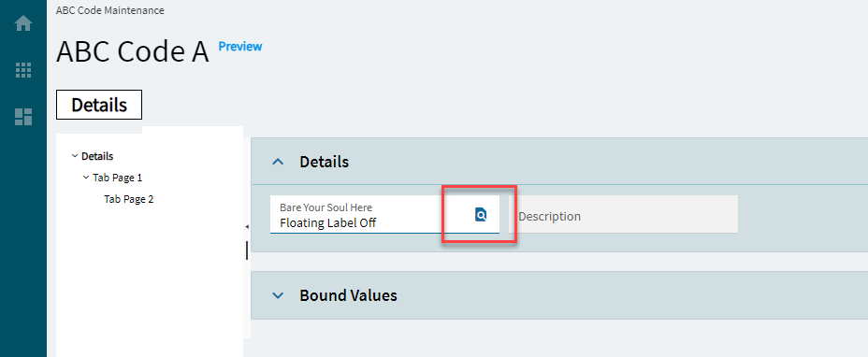Open the dashboard tiles icon in sidebar
868x357 pixels.
click(23, 117)
